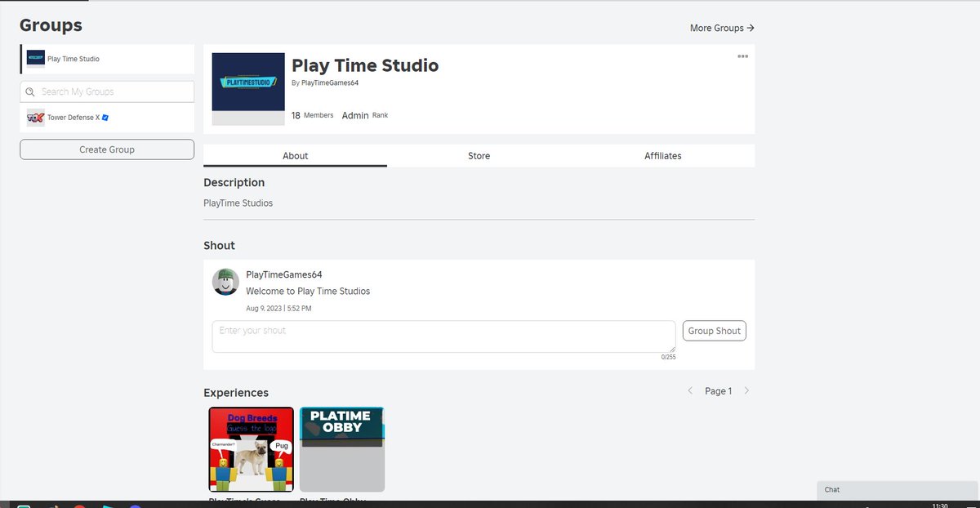Click the Create Group button
The height and width of the screenshot is (508, 980).
click(x=107, y=149)
